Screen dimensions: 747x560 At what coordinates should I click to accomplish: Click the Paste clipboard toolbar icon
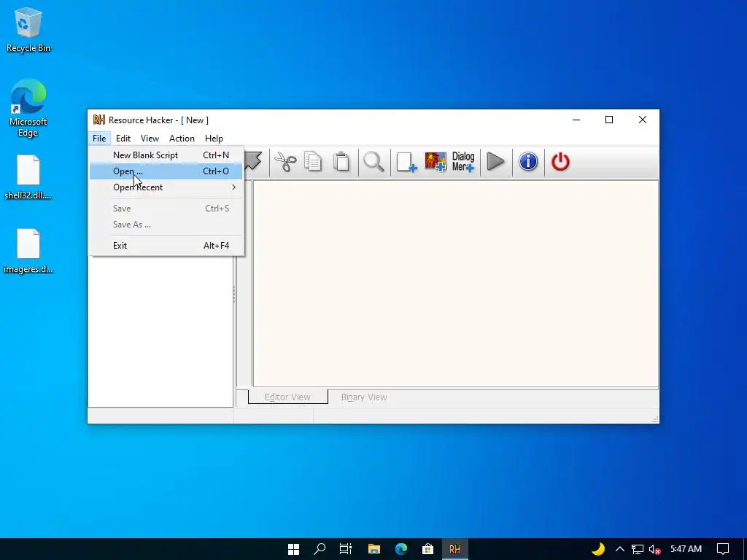[x=341, y=161]
